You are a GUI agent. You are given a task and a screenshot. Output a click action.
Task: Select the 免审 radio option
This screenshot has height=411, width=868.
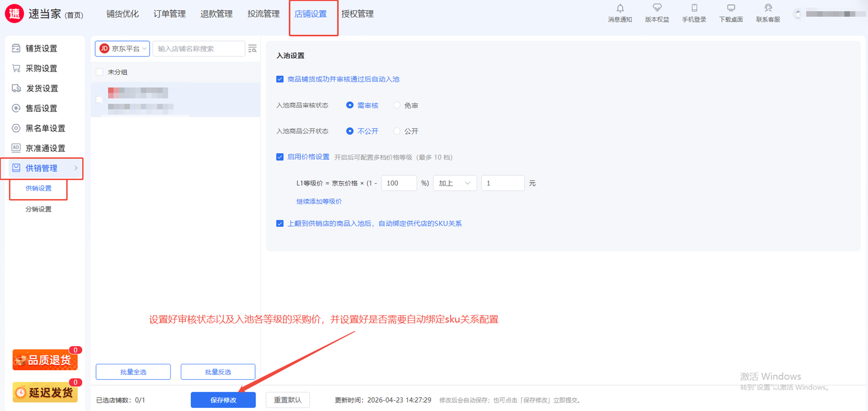[397, 105]
